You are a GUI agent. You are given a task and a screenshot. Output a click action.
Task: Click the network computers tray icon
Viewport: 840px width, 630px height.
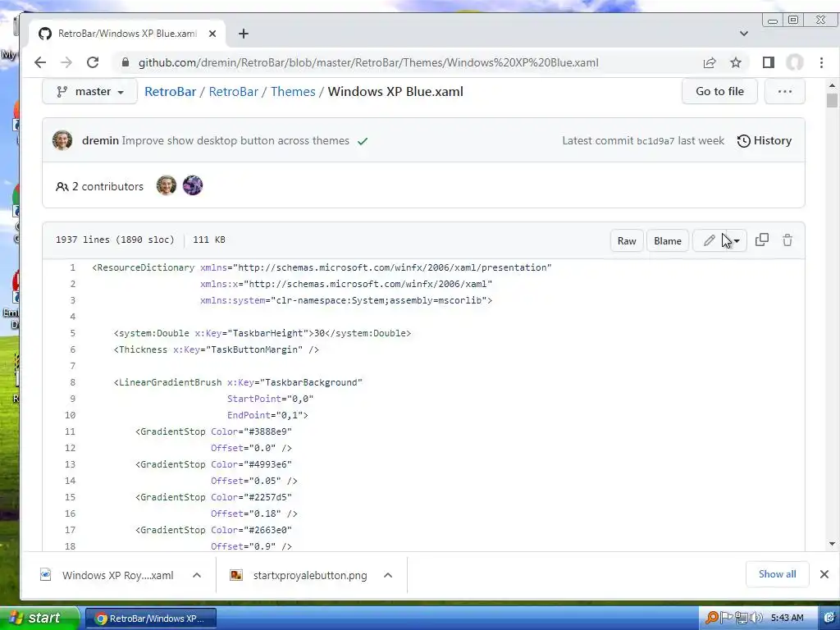[742, 619]
